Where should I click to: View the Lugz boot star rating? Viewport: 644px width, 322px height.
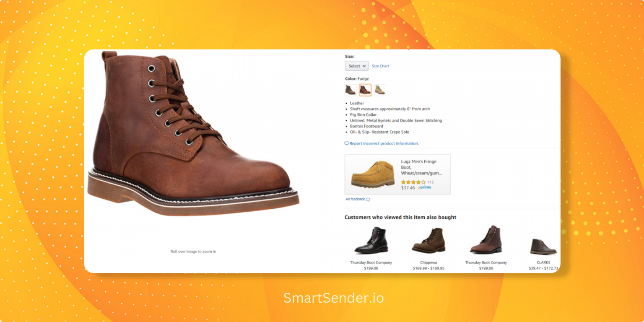pos(413,182)
